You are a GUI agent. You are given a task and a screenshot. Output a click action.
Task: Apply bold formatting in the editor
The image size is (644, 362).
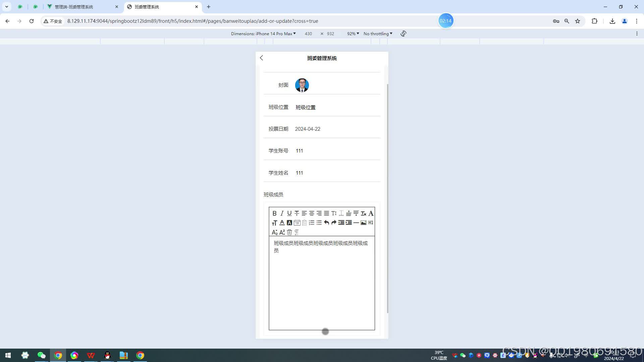pyautogui.click(x=274, y=214)
